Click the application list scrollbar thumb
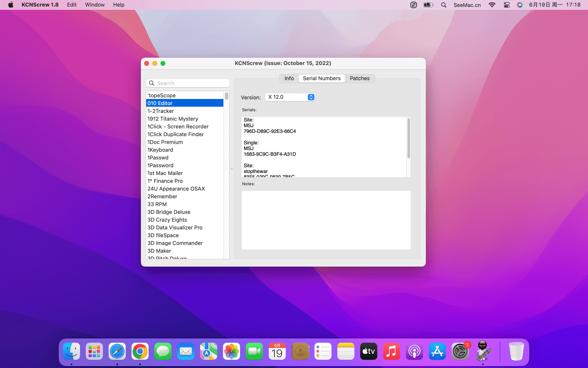The image size is (588, 368). point(227,96)
